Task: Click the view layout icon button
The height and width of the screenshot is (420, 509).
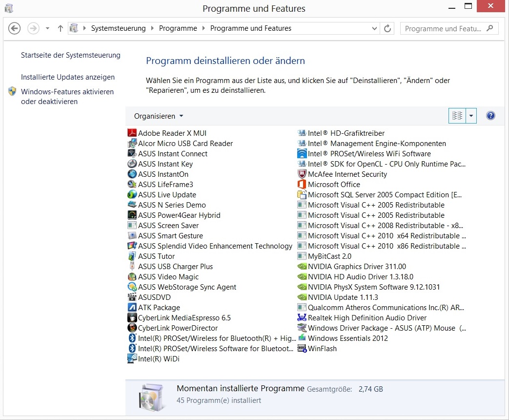Action: pyautogui.click(x=457, y=116)
